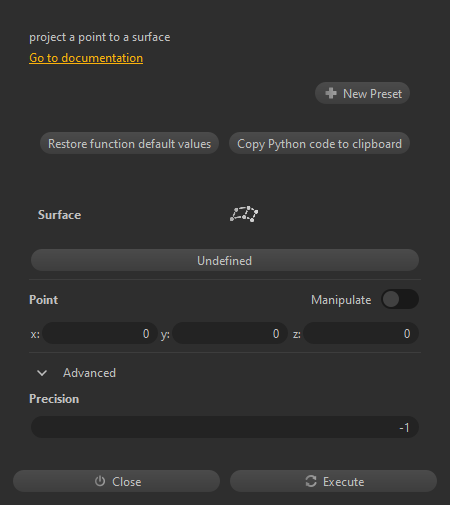Toggle the Manipulate switch
Screen dimensions: 450x505
tap(400, 299)
